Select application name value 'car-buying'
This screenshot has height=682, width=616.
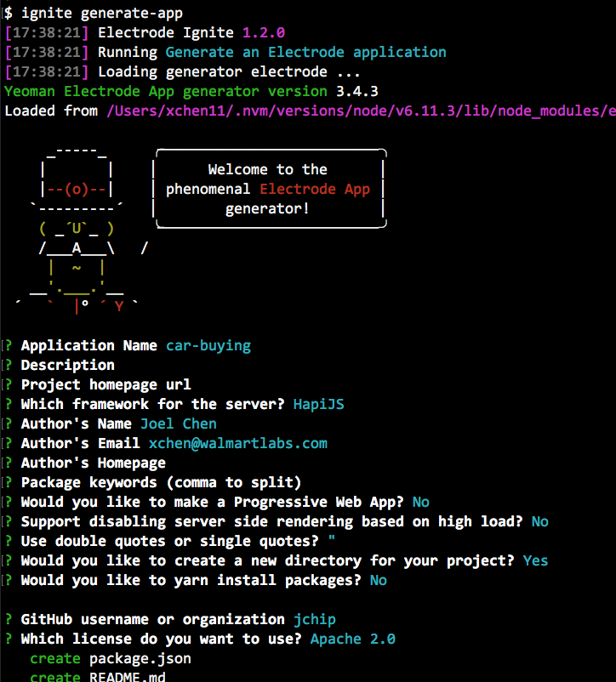(208, 345)
